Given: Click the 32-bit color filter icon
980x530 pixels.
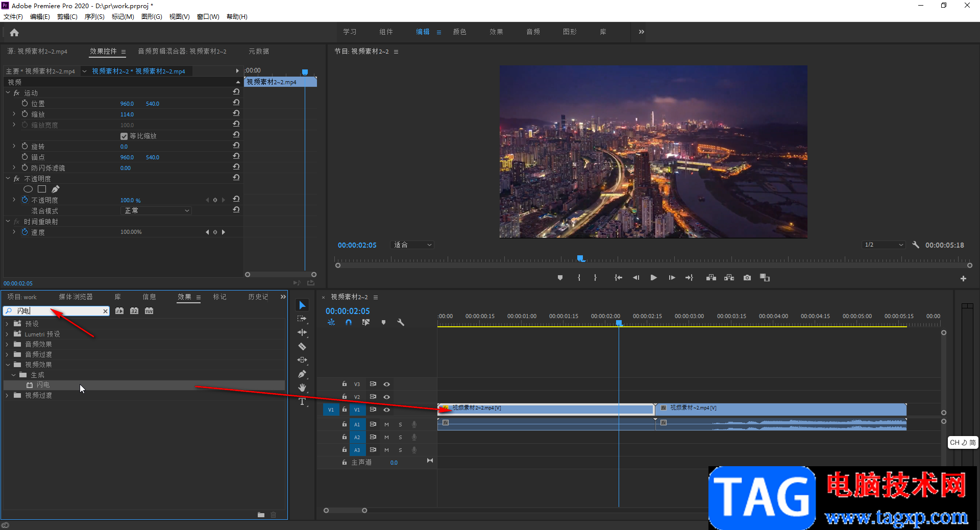Looking at the screenshot, I should click(x=134, y=311).
